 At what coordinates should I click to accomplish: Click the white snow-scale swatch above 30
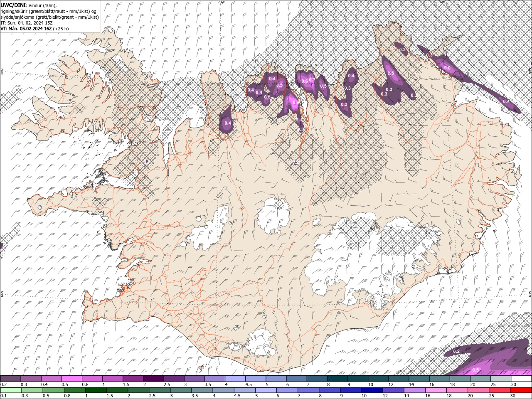click(x=521, y=379)
